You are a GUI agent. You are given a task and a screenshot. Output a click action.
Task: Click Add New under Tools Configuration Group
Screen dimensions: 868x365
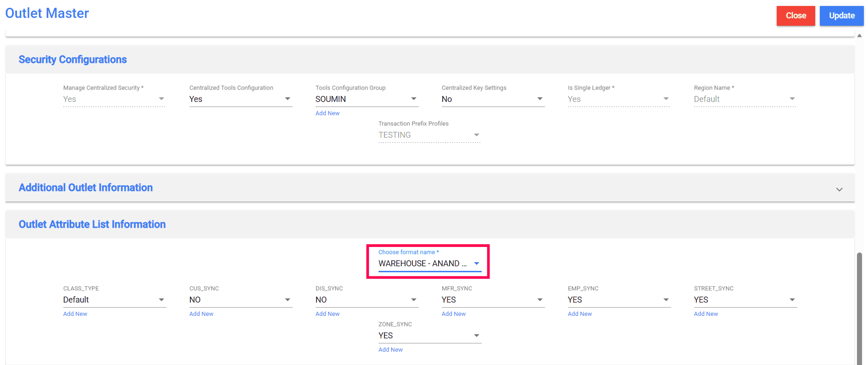tap(328, 113)
